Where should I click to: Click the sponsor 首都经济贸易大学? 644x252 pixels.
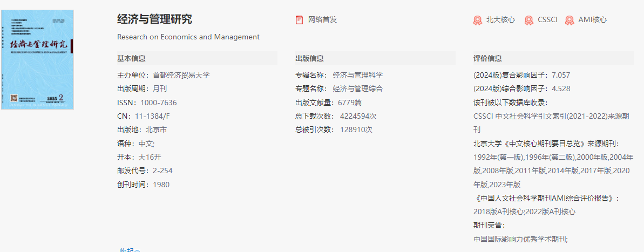(181, 75)
